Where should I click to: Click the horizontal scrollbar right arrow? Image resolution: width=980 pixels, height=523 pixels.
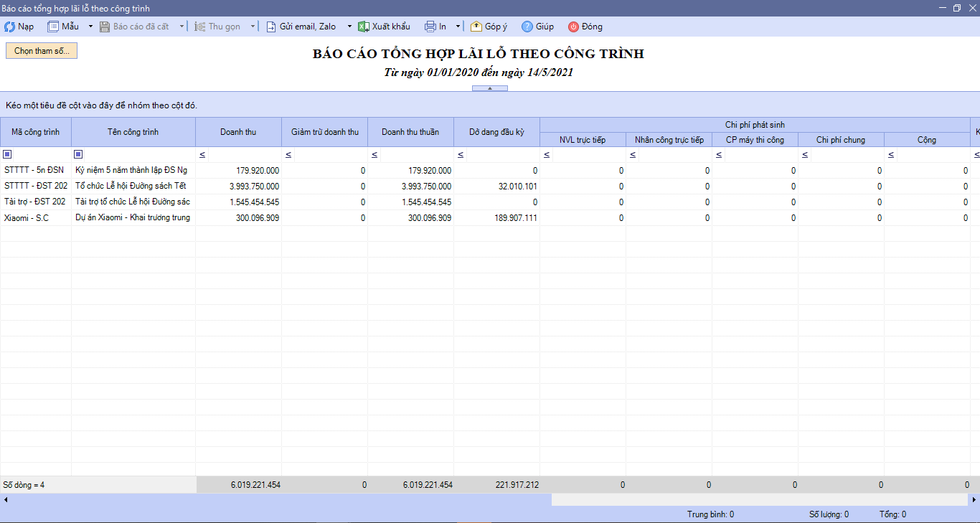pos(974,499)
